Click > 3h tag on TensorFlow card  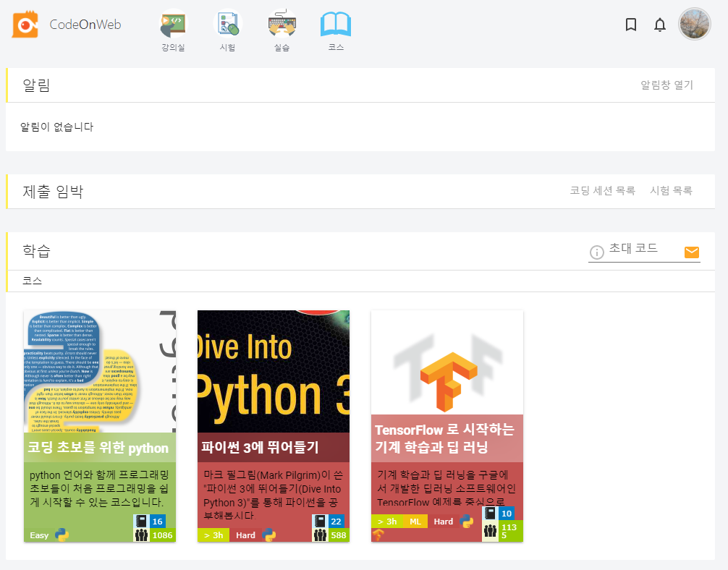click(387, 522)
